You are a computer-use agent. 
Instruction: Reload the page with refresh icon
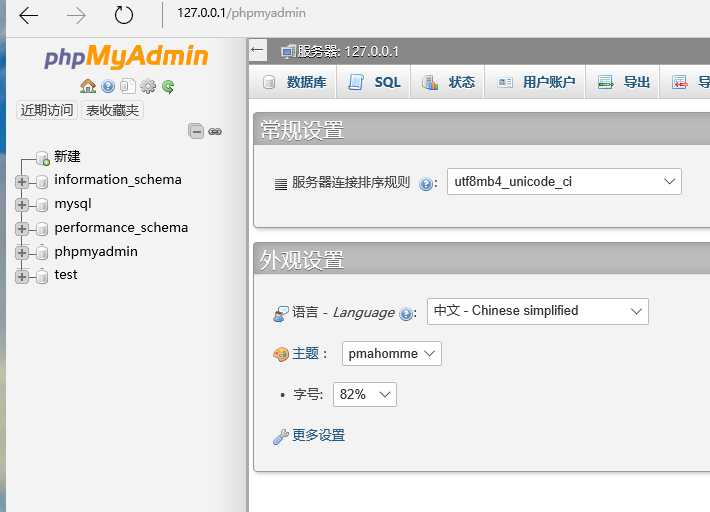point(123,15)
